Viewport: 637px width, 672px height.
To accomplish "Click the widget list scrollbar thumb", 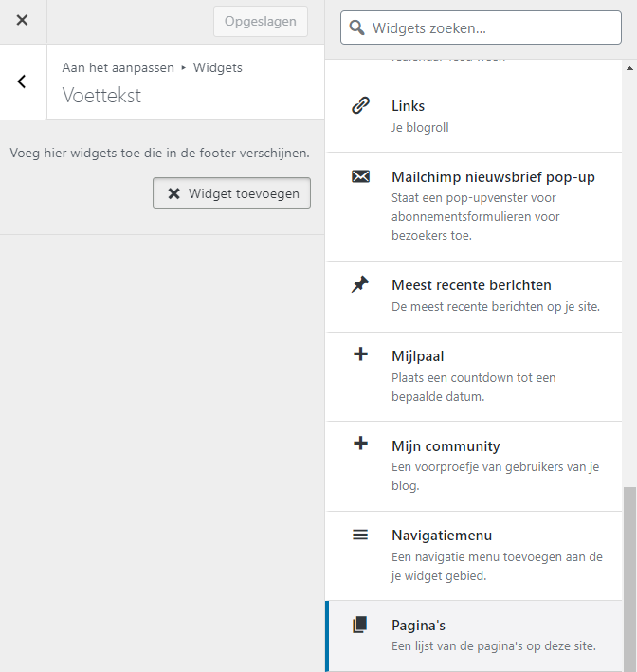I will click(629, 579).
